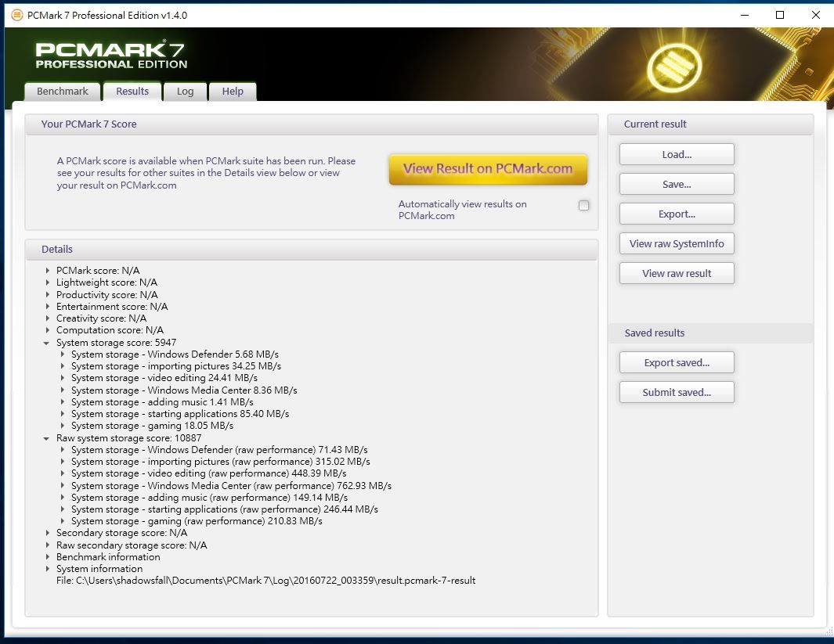This screenshot has width=834, height=644.
Task: Maximize the PCMark 7 window
Action: coord(780,15)
